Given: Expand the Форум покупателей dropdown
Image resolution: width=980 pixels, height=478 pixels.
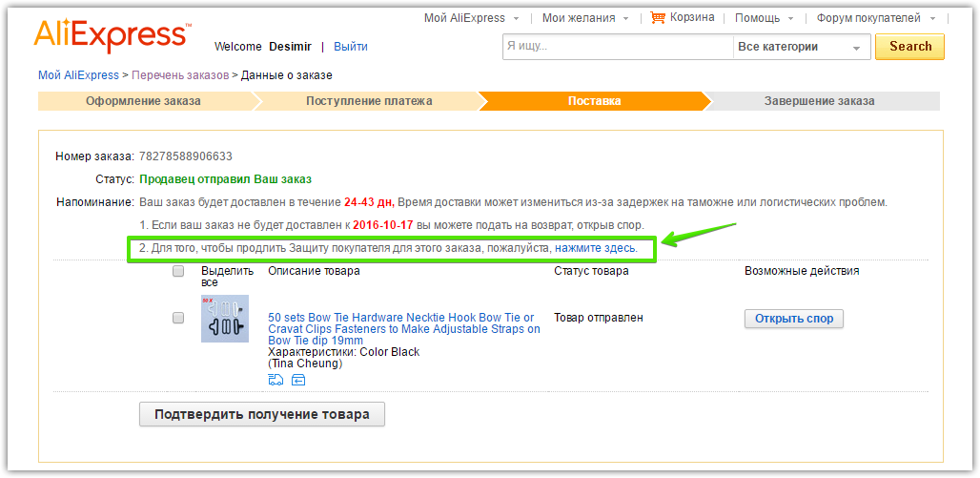Looking at the screenshot, I should [876, 18].
